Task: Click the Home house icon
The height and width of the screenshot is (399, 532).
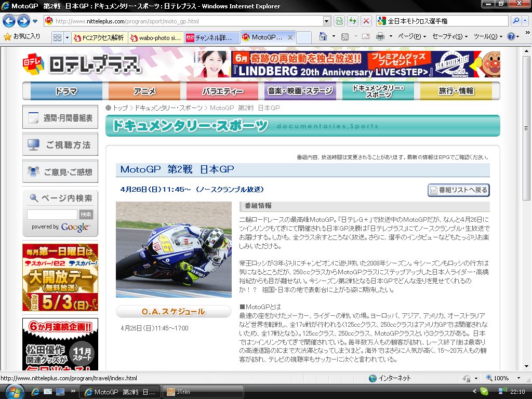Action: coord(323,36)
